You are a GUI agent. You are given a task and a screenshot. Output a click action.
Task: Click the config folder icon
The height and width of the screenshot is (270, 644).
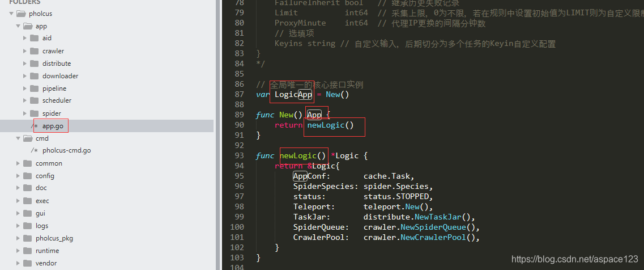pyautogui.click(x=28, y=176)
